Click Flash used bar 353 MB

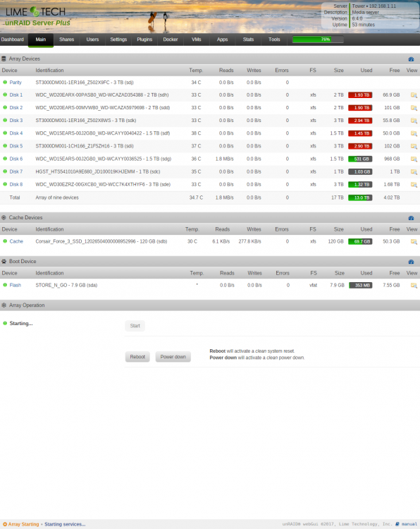[x=361, y=286]
